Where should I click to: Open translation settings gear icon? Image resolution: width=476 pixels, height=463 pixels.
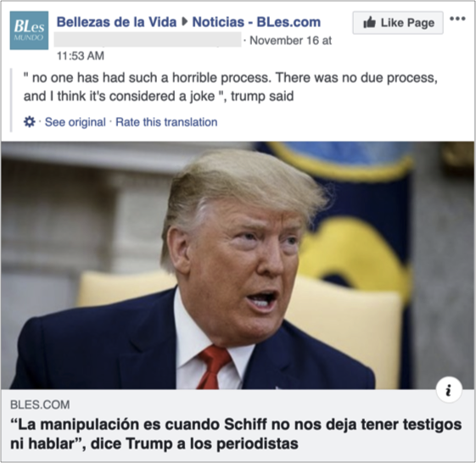[x=30, y=122]
